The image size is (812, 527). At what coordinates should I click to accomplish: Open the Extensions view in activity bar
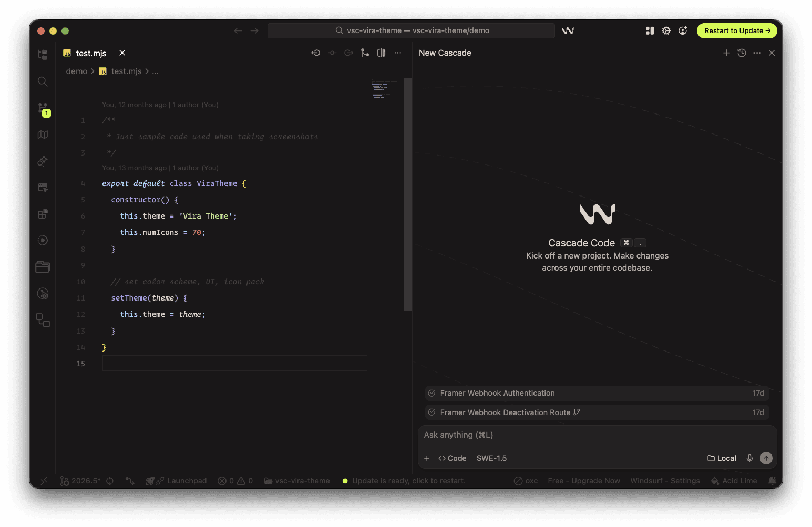coord(43,214)
